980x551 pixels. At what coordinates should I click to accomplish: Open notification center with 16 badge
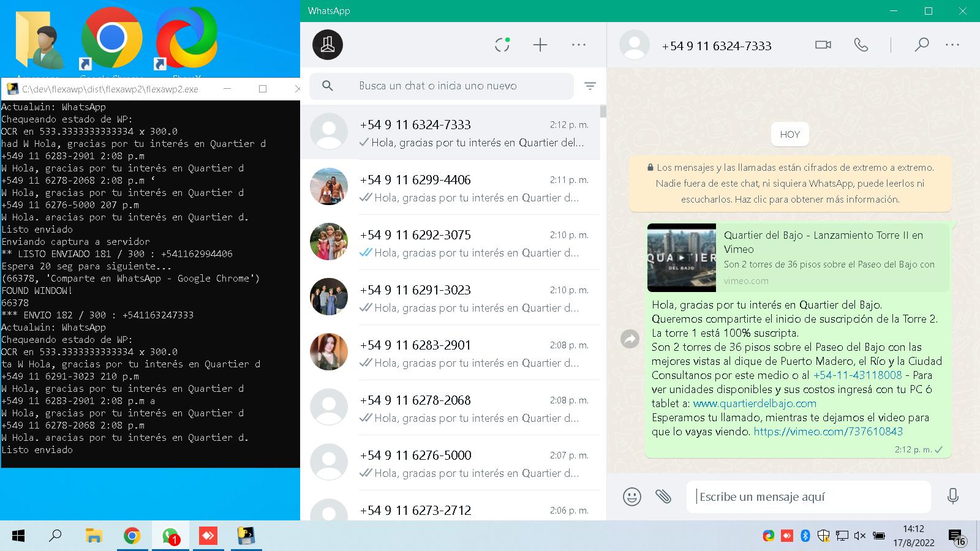tap(957, 537)
